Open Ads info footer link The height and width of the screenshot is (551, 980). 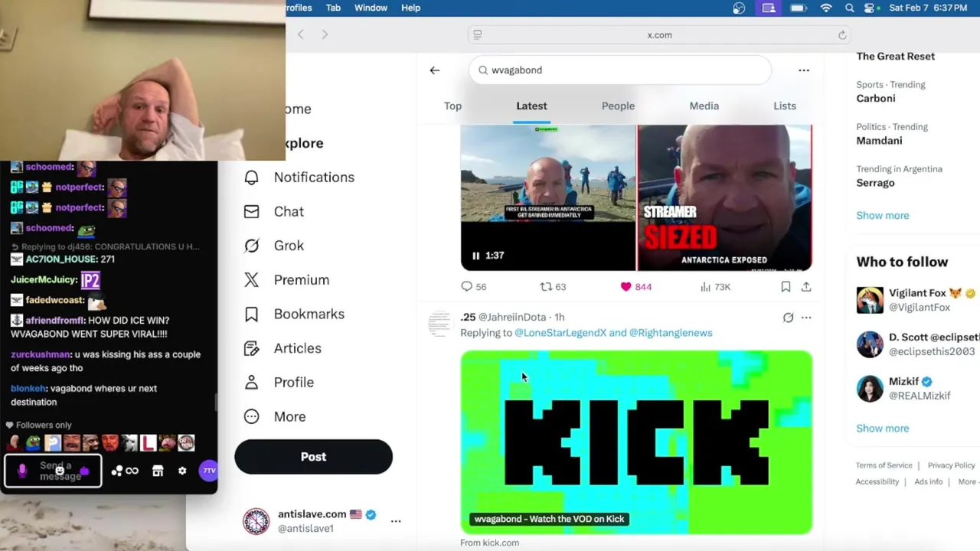point(929,482)
